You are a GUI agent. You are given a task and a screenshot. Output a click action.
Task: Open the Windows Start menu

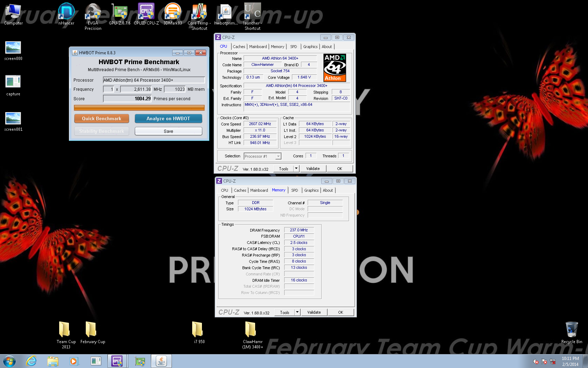click(x=9, y=361)
